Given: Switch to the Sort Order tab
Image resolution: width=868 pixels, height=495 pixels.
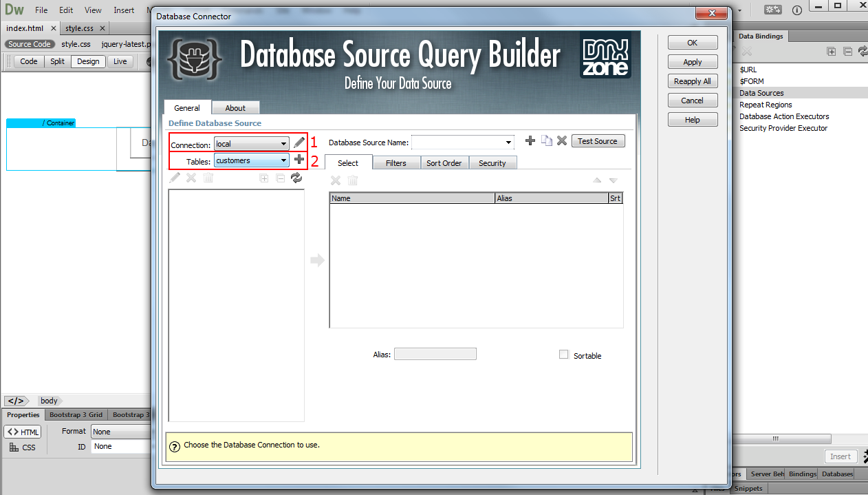Looking at the screenshot, I should 444,163.
